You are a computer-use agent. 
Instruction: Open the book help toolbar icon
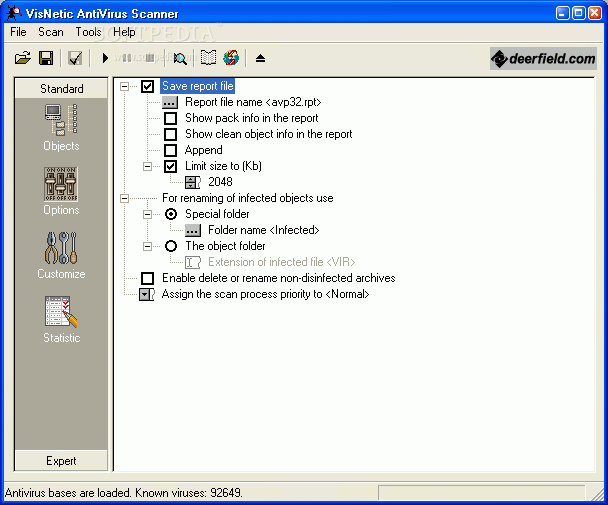(208, 58)
